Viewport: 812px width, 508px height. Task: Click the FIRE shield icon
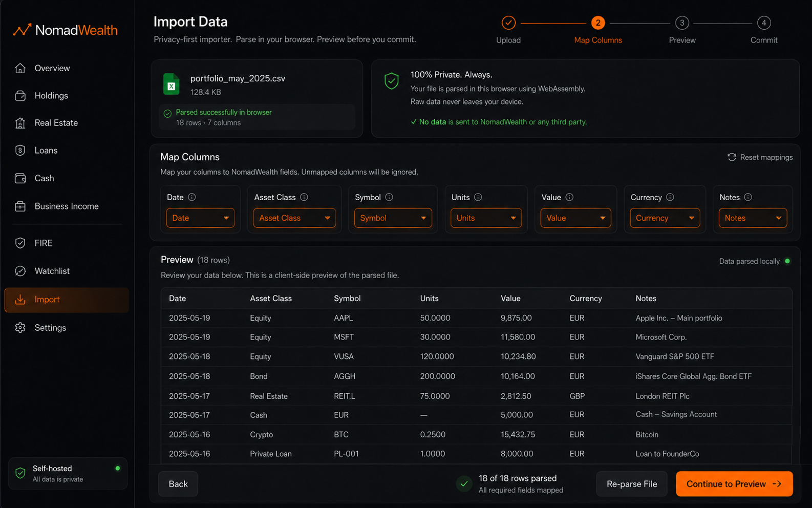[20, 243]
